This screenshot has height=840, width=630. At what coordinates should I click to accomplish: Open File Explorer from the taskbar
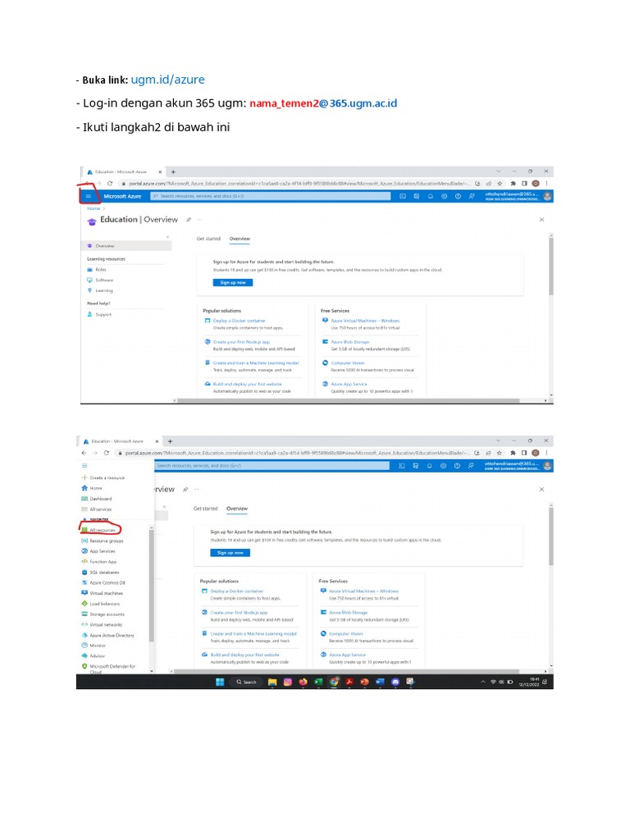[x=272, y=682]
